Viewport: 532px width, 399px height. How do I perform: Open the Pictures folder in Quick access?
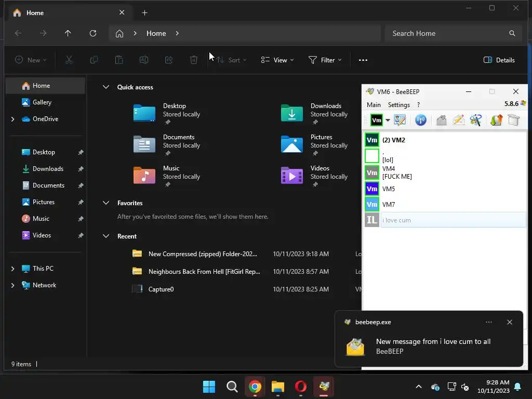point(314,144)
